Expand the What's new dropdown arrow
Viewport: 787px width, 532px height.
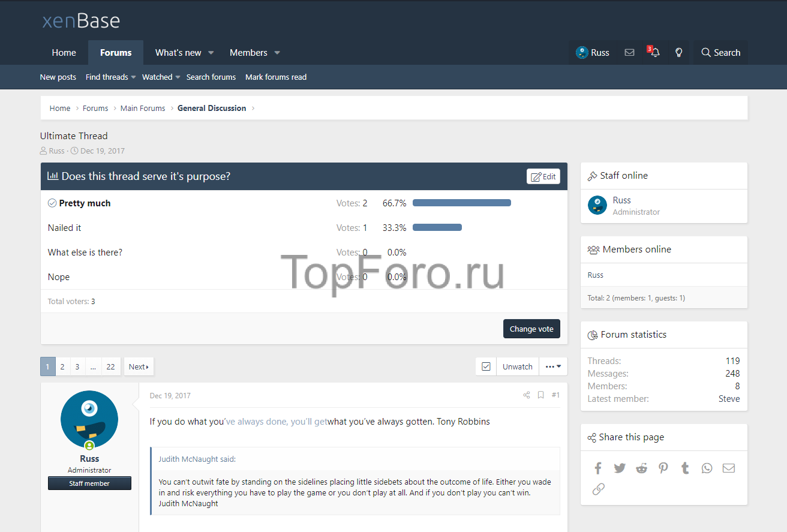(x=211, y=53)
